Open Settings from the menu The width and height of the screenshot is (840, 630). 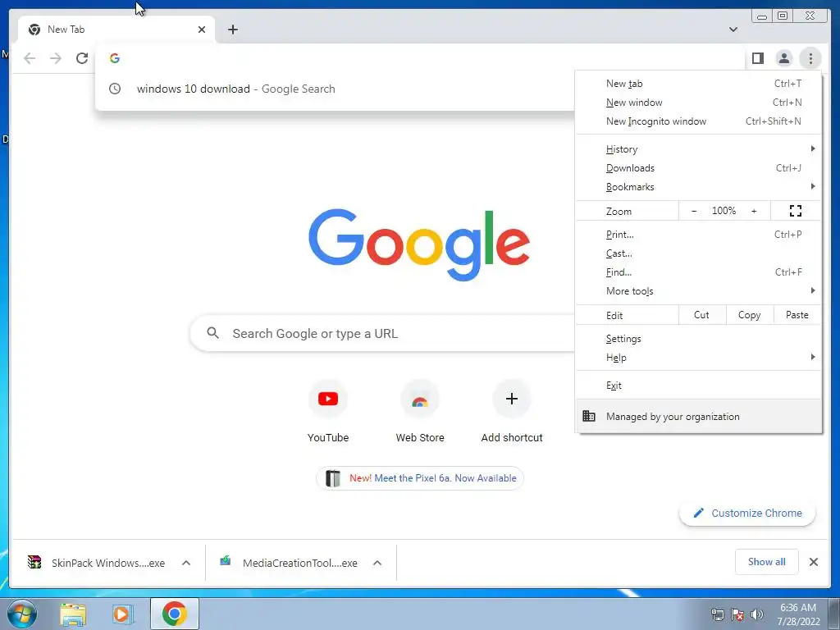[699, 339]
